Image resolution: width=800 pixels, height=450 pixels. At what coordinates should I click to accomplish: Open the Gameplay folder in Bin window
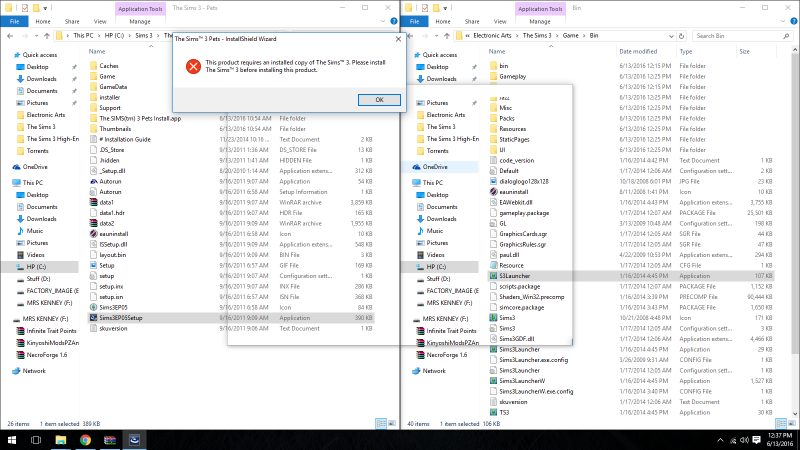click(x=512, y=77)
